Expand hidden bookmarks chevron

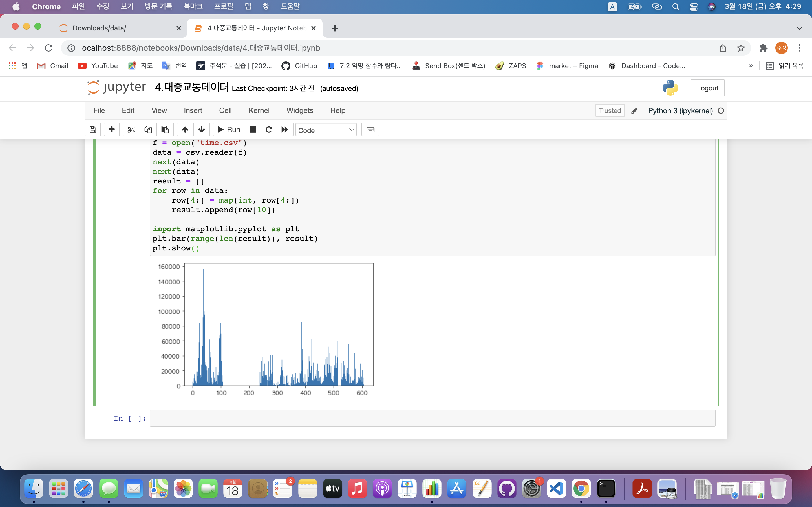(751, 66)
